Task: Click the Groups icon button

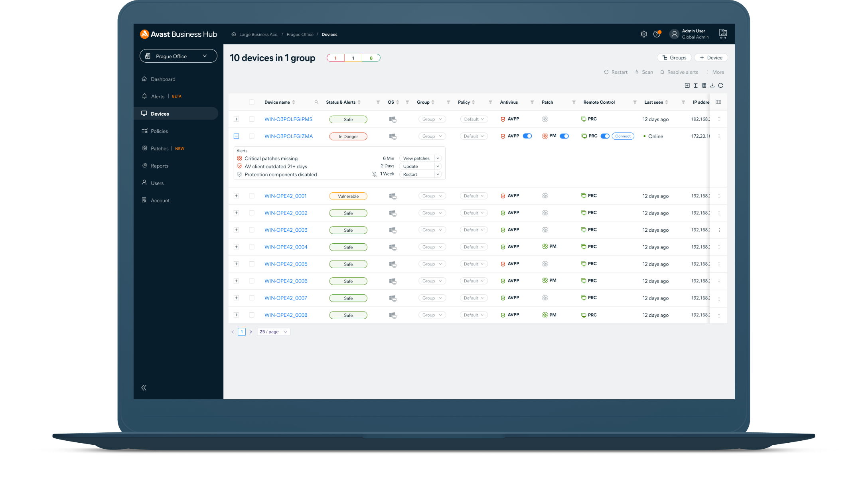Action: [x=674, y=57]
